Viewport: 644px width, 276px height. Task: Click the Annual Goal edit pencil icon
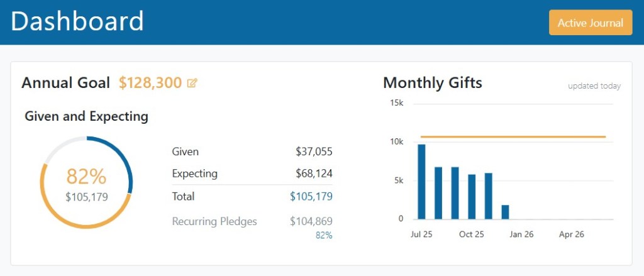tap(192, 83)
